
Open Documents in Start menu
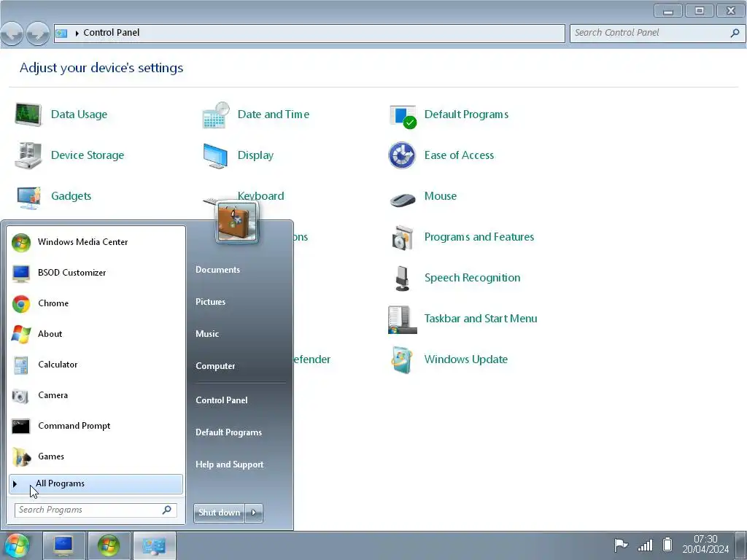217,270
